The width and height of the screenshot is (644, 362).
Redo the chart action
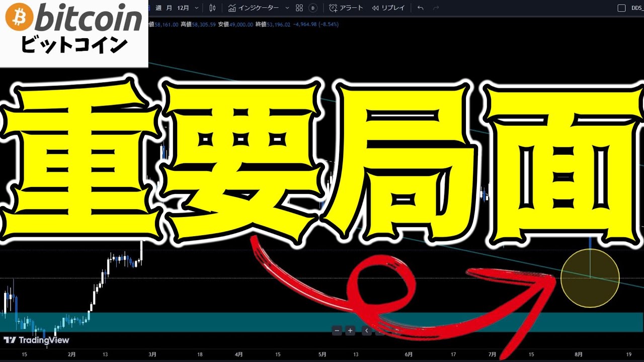[x=436, y=8]
